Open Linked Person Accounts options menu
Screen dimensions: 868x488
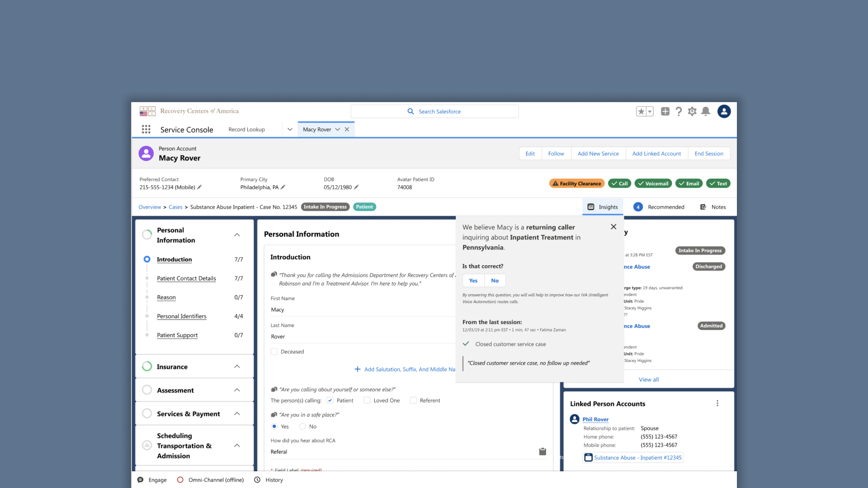point(717,404)
